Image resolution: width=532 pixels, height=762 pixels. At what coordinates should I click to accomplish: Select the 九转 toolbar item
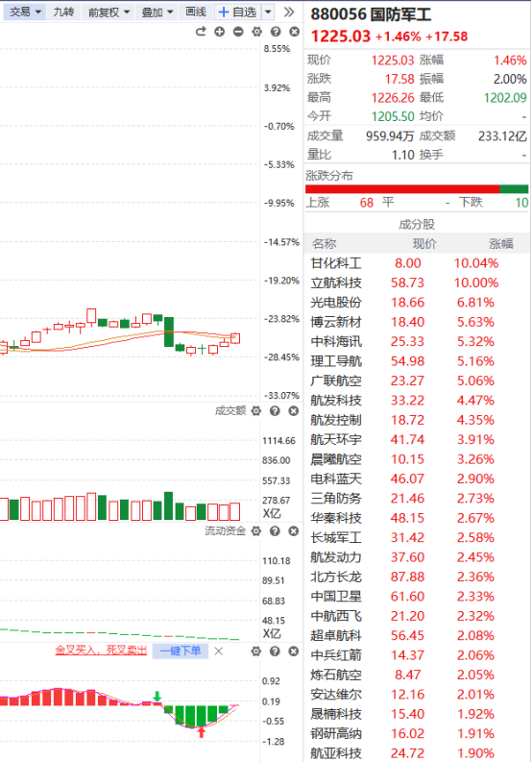click(63, 12)
